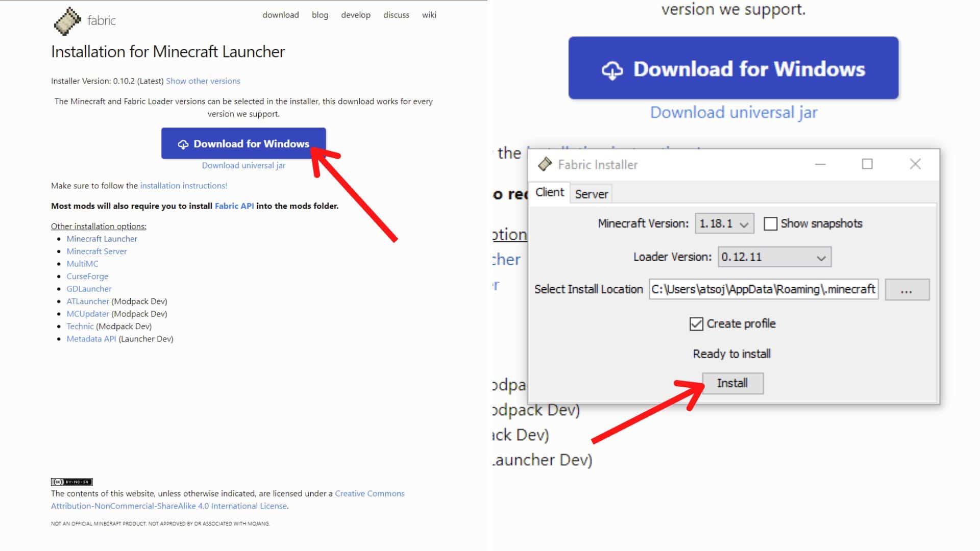Open the wiki menu item
Viewport: 980px width, 551px height.
click(429, 15)
